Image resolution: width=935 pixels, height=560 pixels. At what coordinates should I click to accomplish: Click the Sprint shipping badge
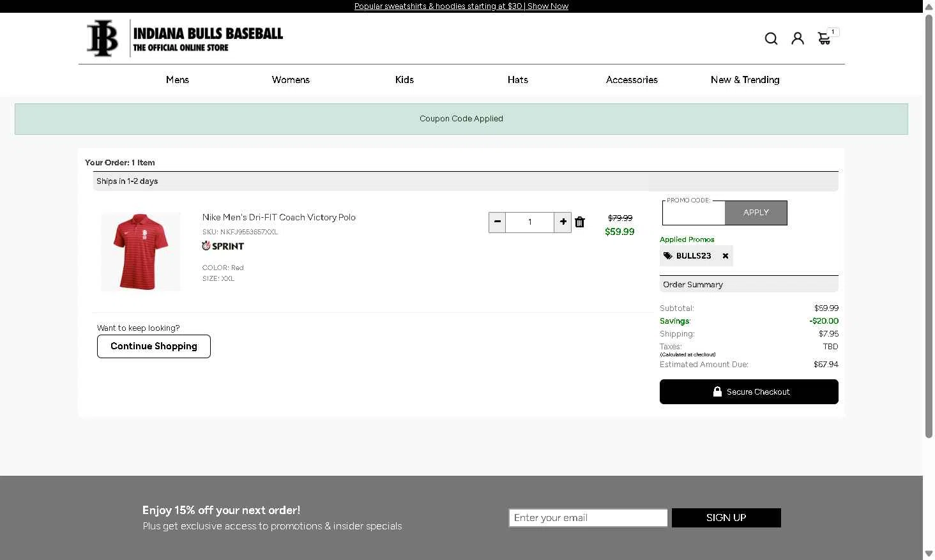[223, 246]
